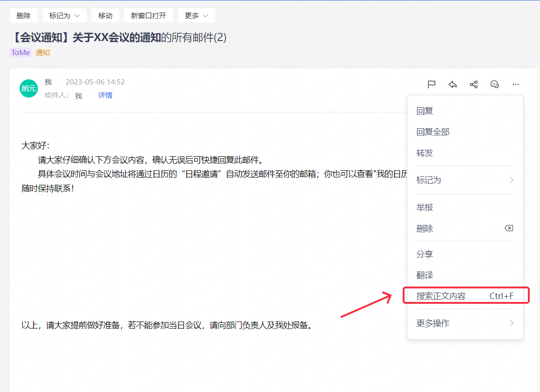Click the timestamp 2023-05-06 14:52
The height and width of the screenshot is (392, 540).
(95, 82)
